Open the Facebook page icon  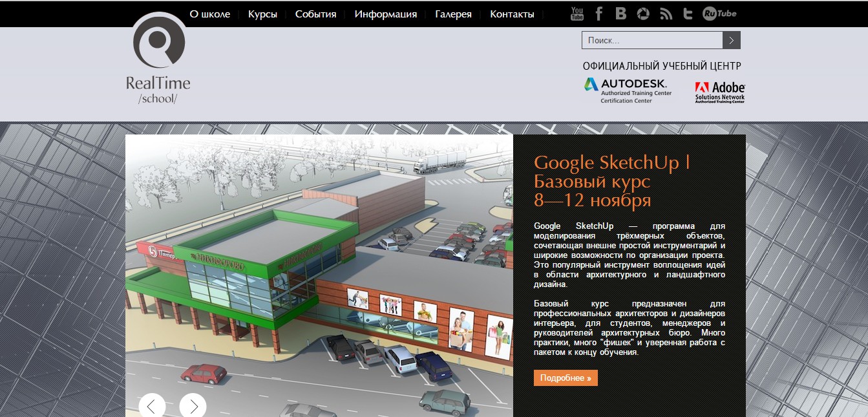599,14
